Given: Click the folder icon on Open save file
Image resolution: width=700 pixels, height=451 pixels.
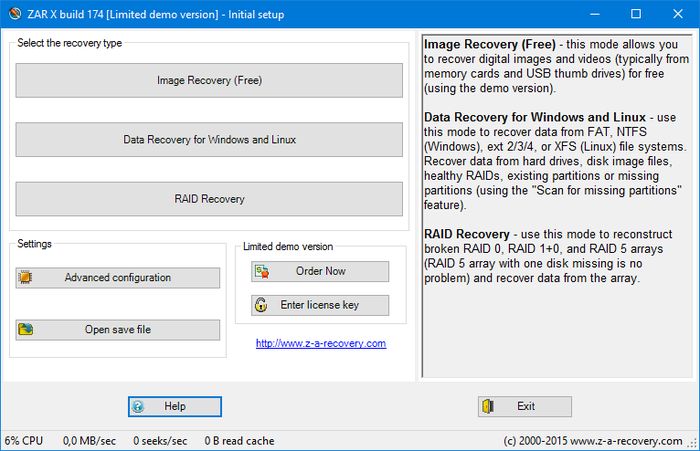Looking at the screenshot, I should click(x=27, y=330).
